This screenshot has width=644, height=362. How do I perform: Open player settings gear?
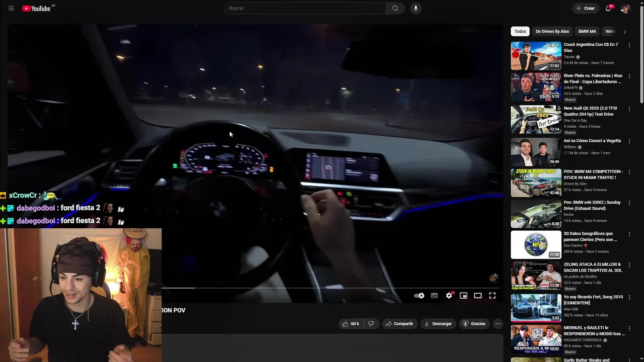pyautogui.click(x=449, y=296)
